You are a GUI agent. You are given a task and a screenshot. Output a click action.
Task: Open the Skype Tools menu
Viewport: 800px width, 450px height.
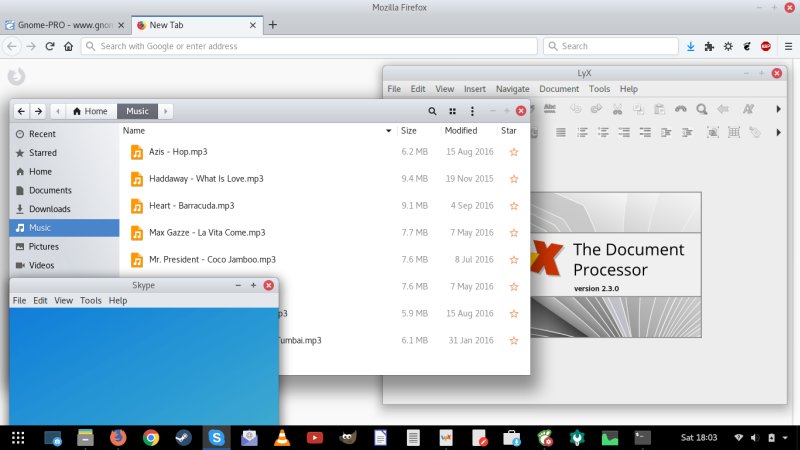coord(90,301)
